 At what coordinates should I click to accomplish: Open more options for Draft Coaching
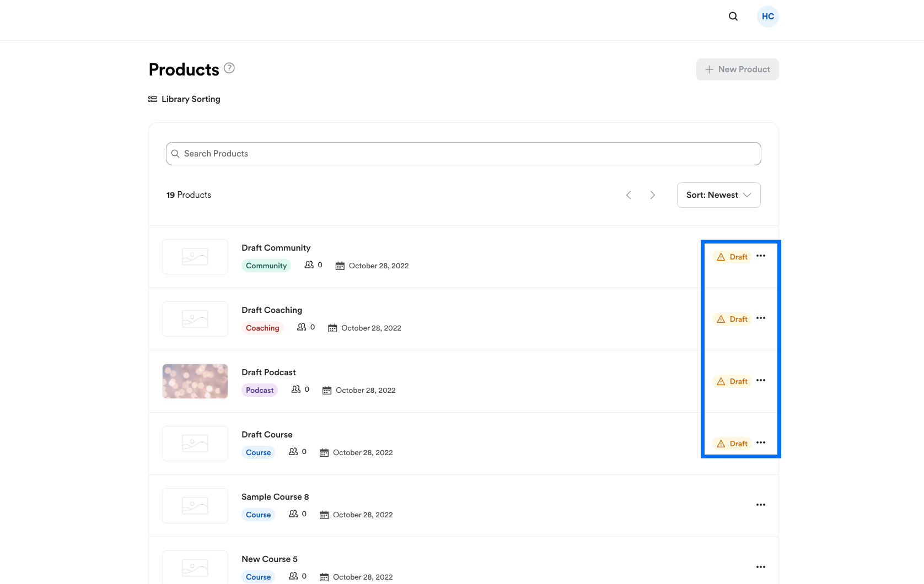click(761, 318)
